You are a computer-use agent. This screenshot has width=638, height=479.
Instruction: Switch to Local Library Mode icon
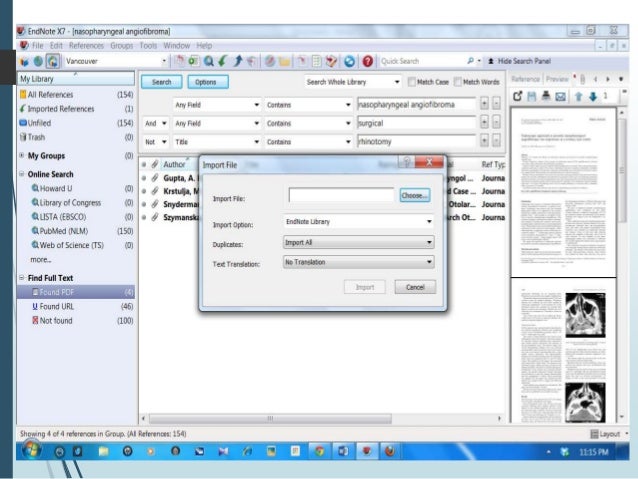click(24, 61)
